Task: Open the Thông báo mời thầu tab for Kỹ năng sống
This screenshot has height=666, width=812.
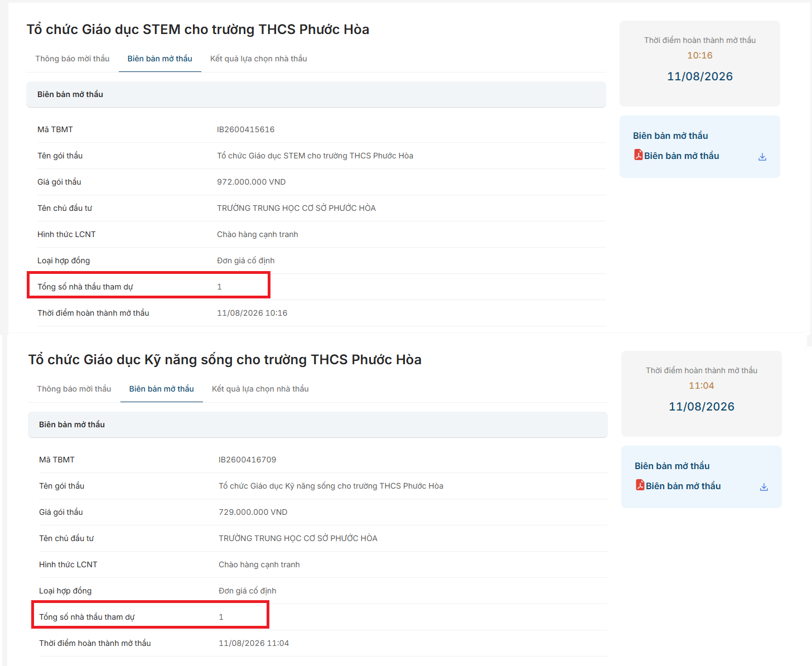Action: (x=74, y=389)
